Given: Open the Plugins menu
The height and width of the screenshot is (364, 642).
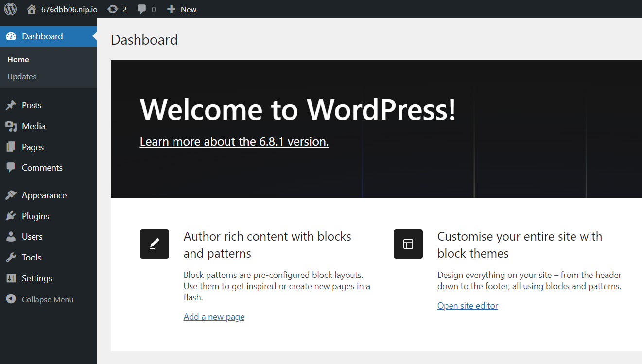Looking at the screenshot, I should pos(49,216).
